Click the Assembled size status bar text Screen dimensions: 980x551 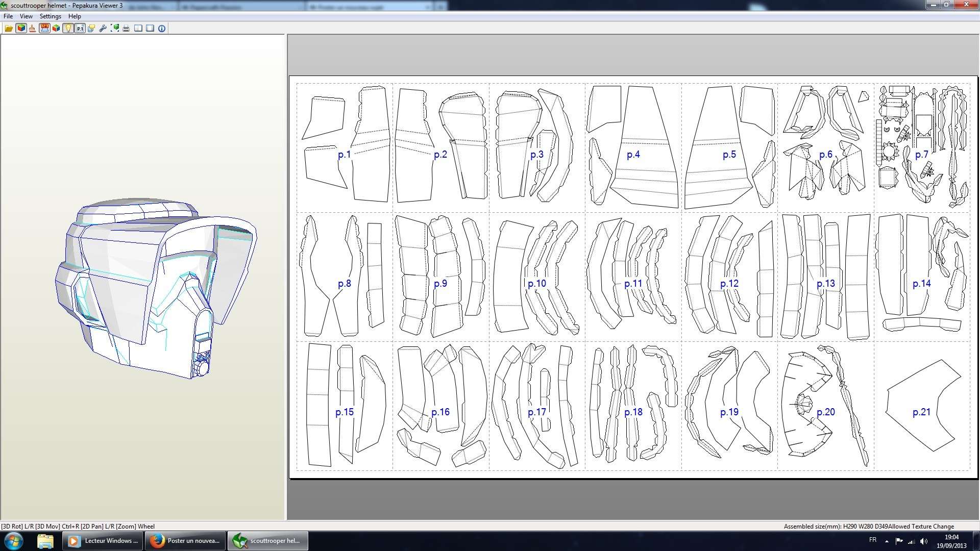(x=868, y=527)
